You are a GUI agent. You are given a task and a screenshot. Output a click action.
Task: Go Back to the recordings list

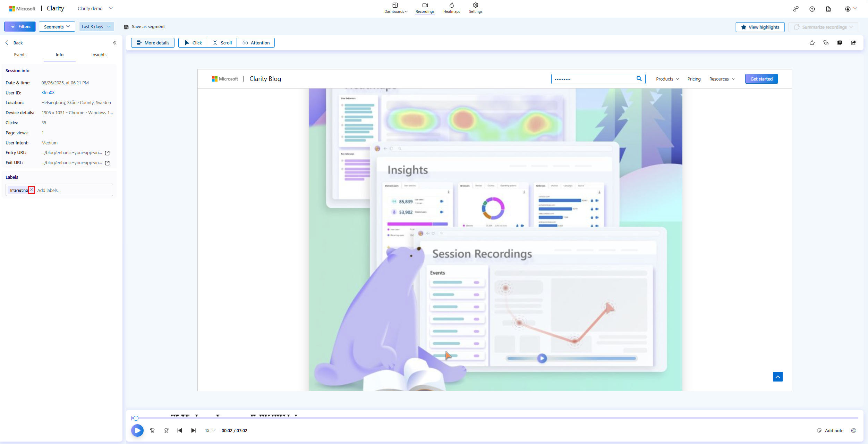[14, 43]
